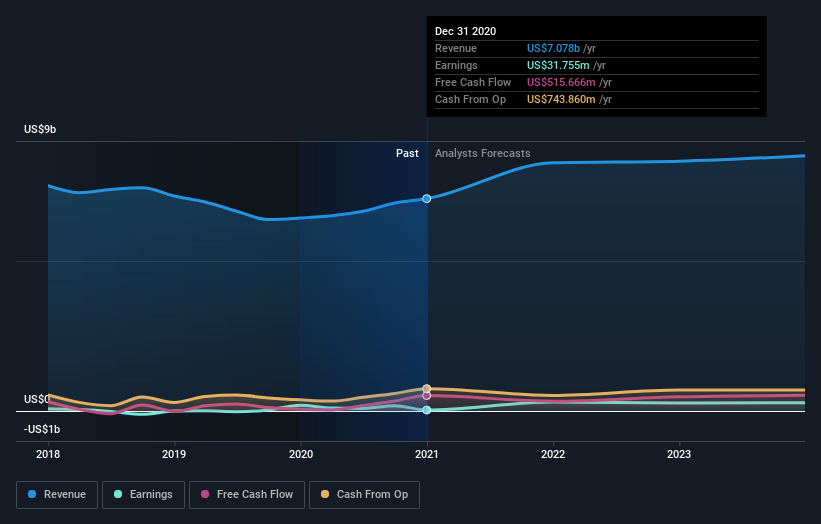The image size is (821, 524).
Task: Click the US$9b axis label
Action: (40, 129)
